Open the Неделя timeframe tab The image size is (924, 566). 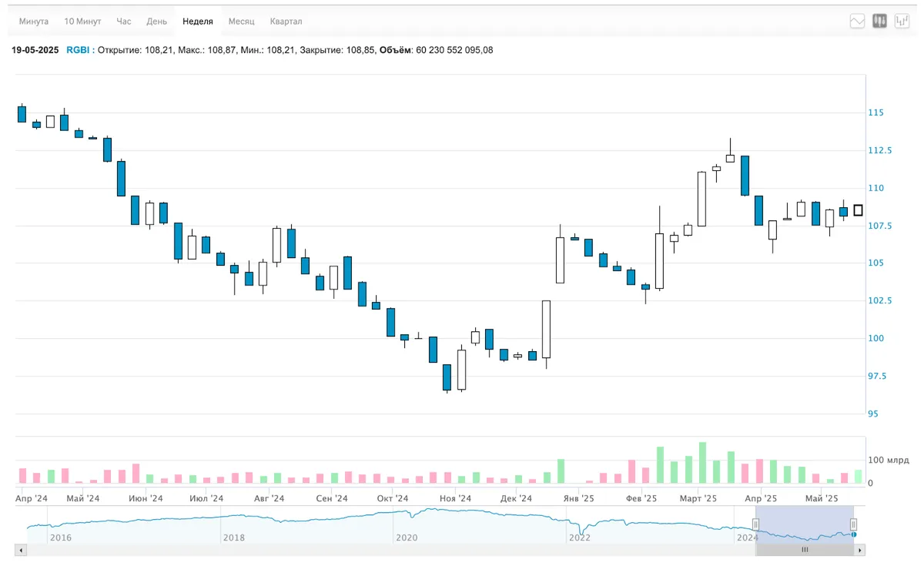(x=198, y=22)
